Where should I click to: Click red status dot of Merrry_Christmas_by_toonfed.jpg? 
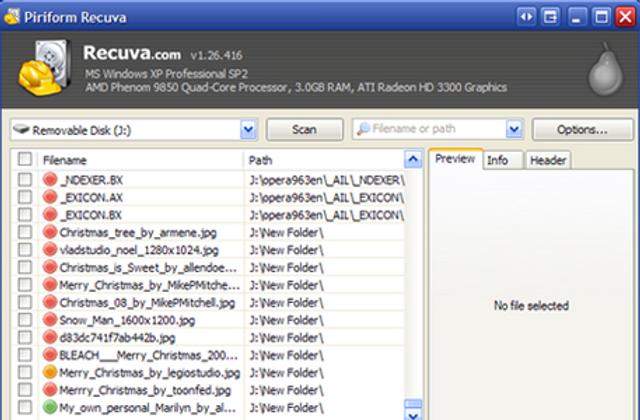pos(50,390)
